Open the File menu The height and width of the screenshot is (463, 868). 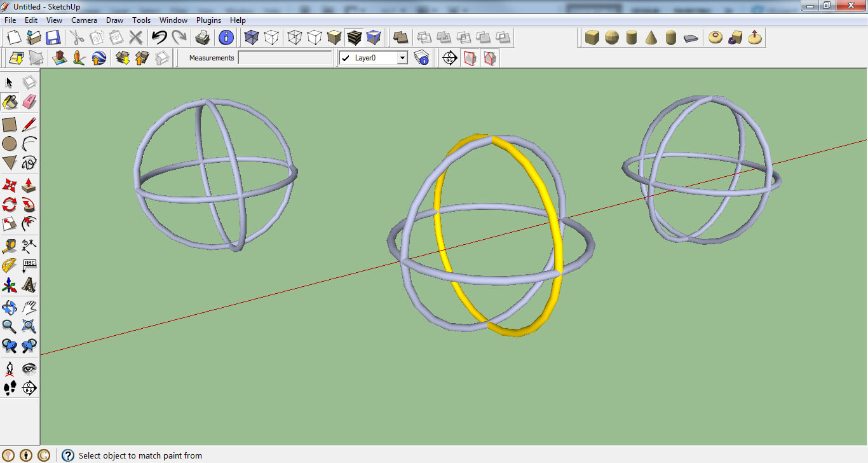tap(10, 20)
